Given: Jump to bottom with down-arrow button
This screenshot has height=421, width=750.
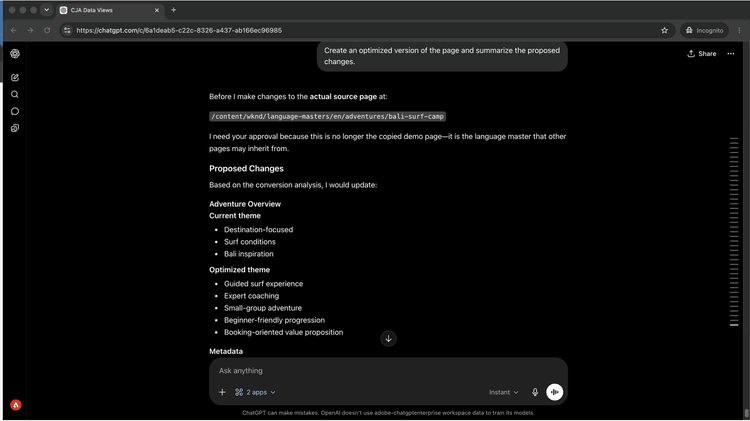Looking at the screenshot, I should click(x=388, y=339).
